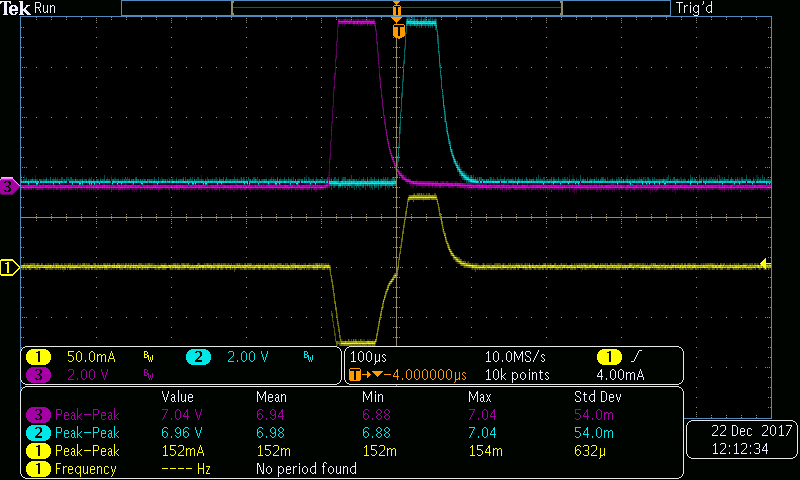Click the magenta channel 3 badge

pyautogui.click(x=38, y=374)
